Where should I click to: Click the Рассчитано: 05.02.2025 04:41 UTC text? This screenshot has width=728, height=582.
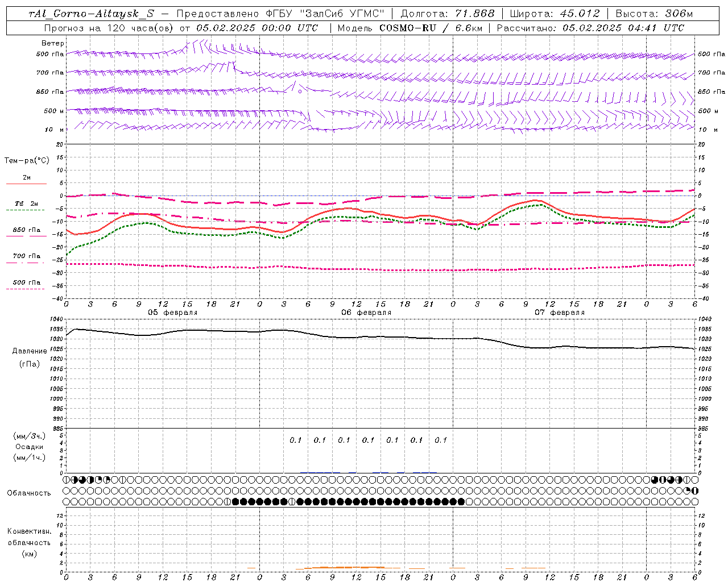pyautogui.click(x=590, y=28)
